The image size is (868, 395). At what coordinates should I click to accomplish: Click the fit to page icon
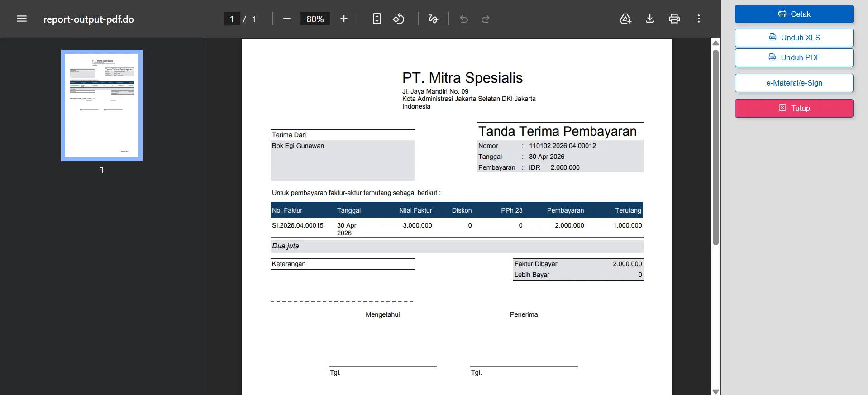point(377,19)
